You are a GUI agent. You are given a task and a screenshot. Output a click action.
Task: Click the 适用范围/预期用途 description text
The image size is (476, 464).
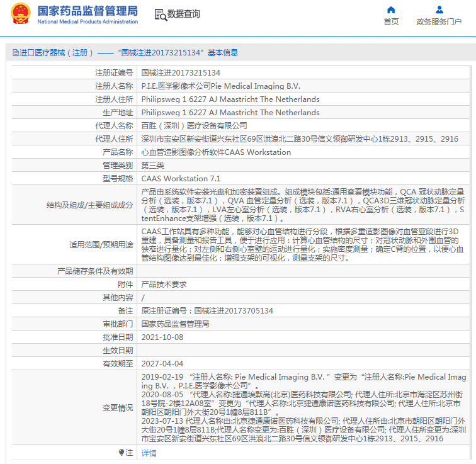pyautogui.click(x=303, y=245)
